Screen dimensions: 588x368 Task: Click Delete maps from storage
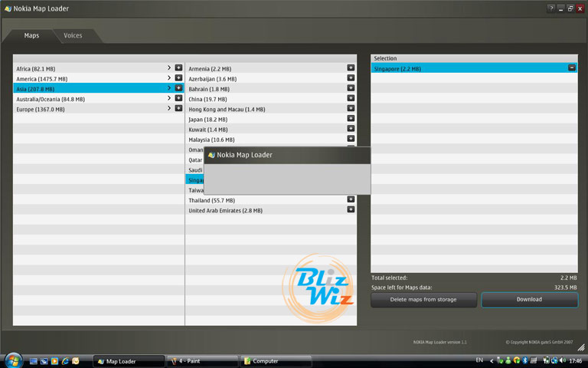click(423, 300)
